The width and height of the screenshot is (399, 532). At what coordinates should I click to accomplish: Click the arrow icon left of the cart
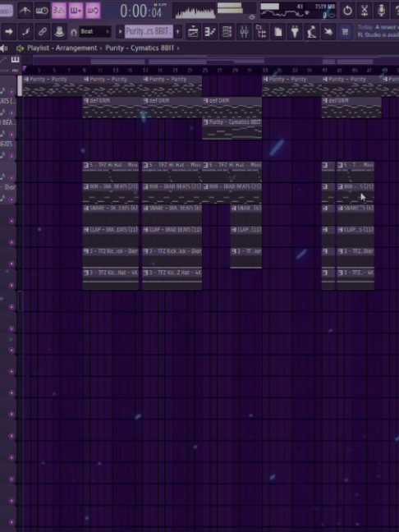point(328,31)
